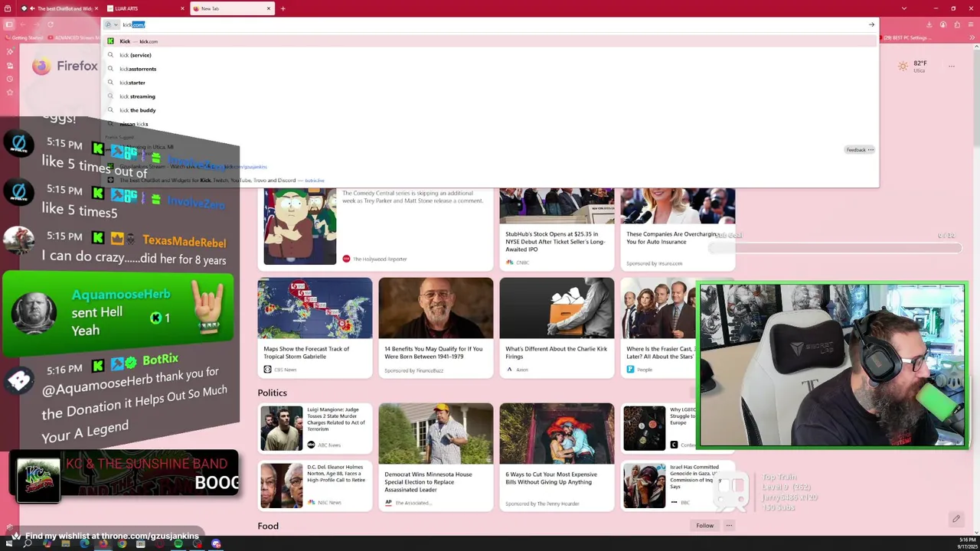Select the 'Kick — kick.com' suggestion
Viewport: 980px width, 551px height.
[490, 41]
